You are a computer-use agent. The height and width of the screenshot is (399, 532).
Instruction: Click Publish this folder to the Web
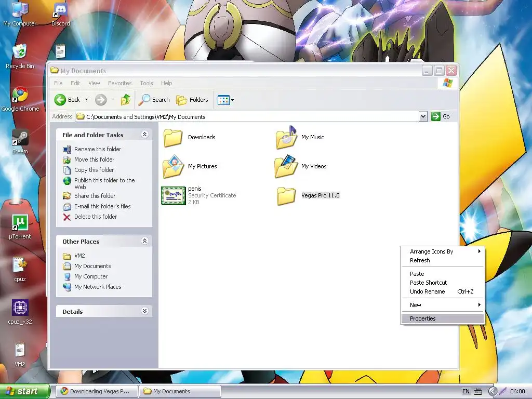104,183
